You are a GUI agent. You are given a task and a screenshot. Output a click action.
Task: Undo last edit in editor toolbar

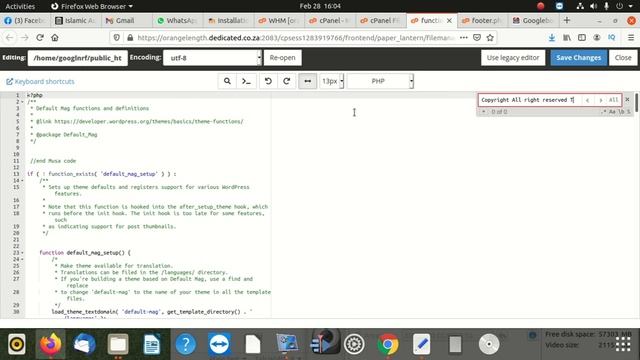click(x=268, y=81)
